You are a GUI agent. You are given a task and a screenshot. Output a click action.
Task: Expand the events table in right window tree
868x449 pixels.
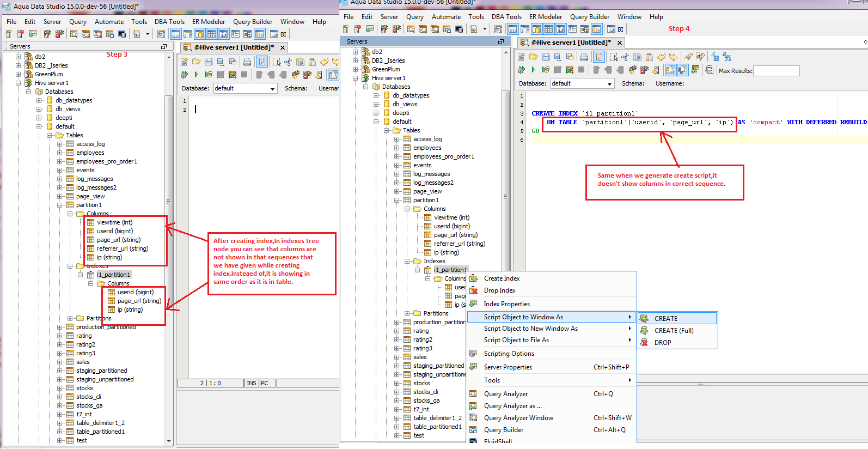point(396,165)
